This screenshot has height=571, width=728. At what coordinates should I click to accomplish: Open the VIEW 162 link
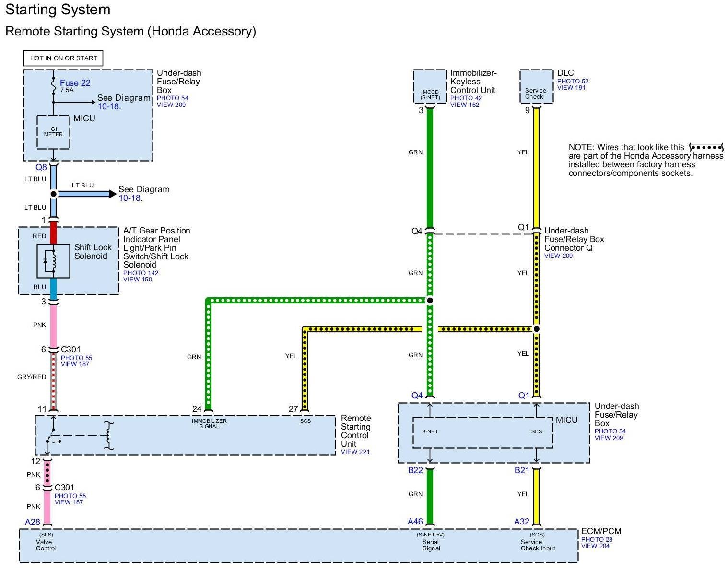coord(464,105)
